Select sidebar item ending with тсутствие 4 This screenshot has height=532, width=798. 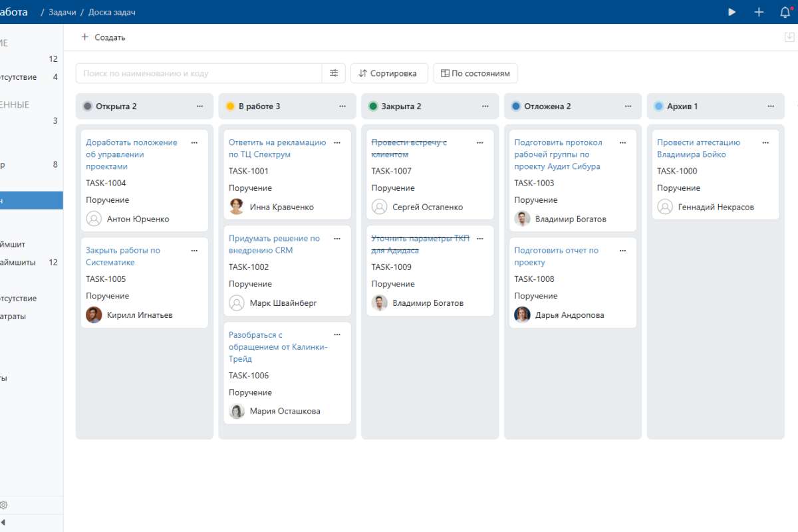pyautogui.click(x=31, y=77)
